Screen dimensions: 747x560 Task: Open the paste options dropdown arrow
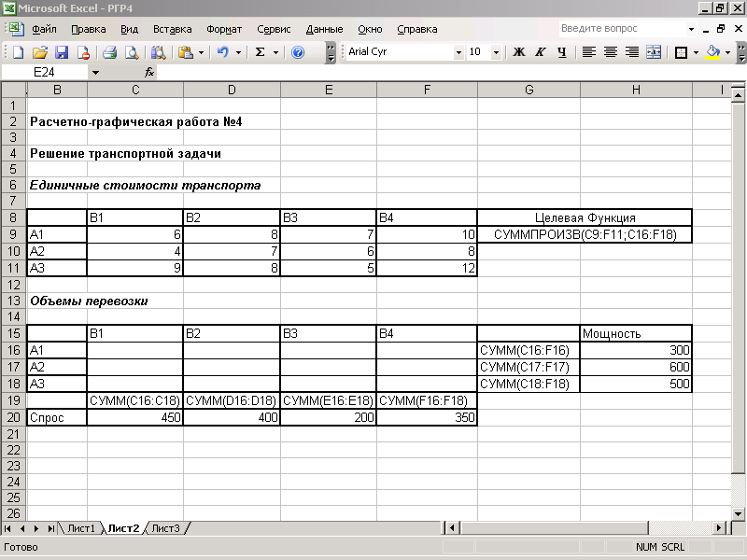(x=201, y=52)
